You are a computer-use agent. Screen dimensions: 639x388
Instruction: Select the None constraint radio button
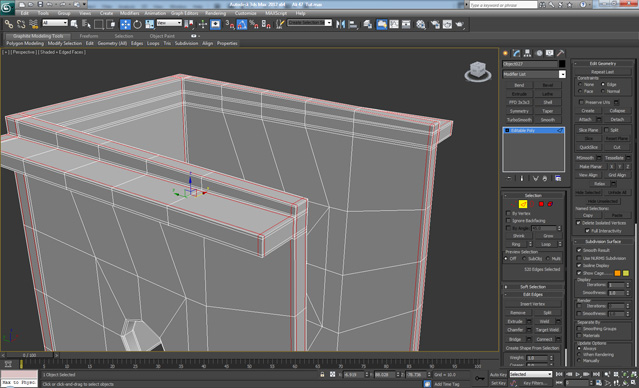580,84
